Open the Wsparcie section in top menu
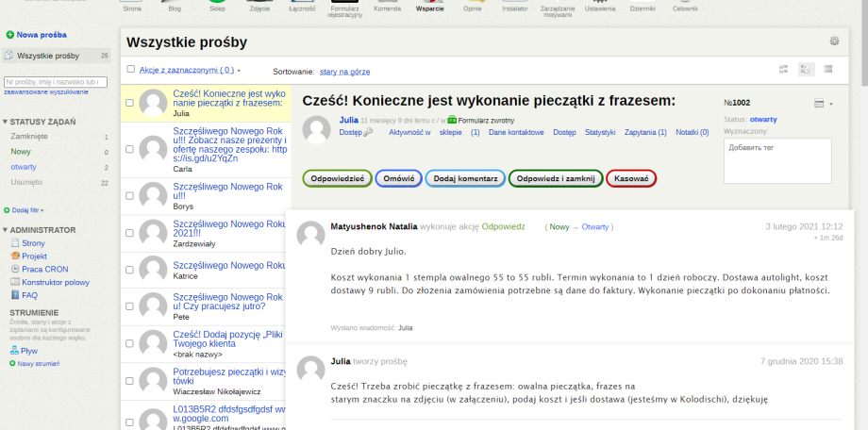868x430 pixels. click(x=429, y=7)
